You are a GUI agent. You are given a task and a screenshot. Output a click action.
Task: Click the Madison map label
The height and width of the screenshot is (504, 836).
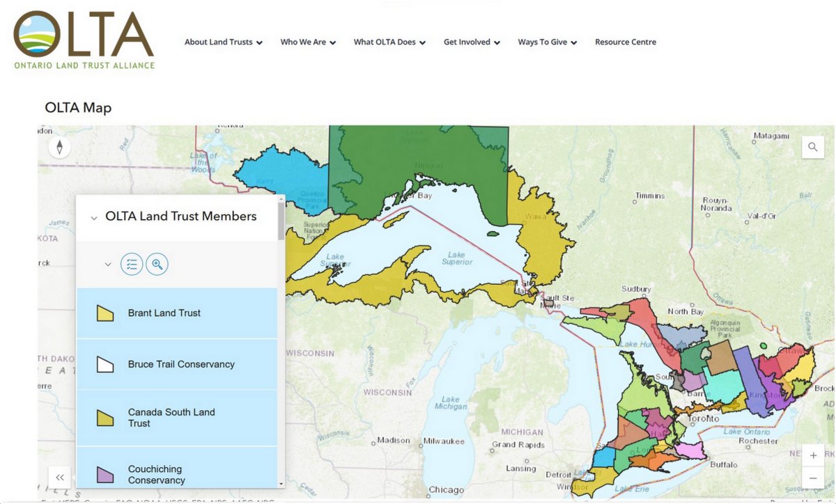click(394, 441)
